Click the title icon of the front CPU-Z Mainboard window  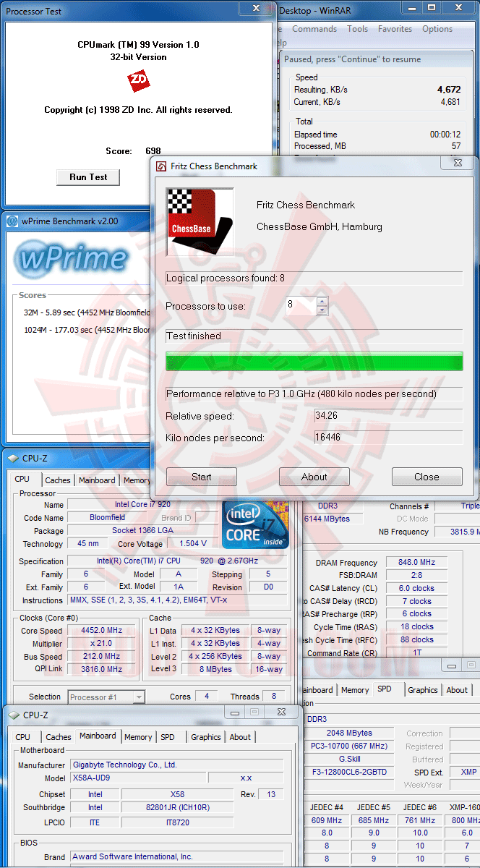click(13, 715)
